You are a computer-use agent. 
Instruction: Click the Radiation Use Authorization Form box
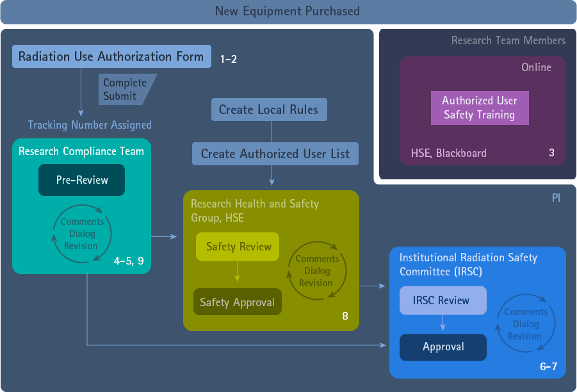point(111,56)
